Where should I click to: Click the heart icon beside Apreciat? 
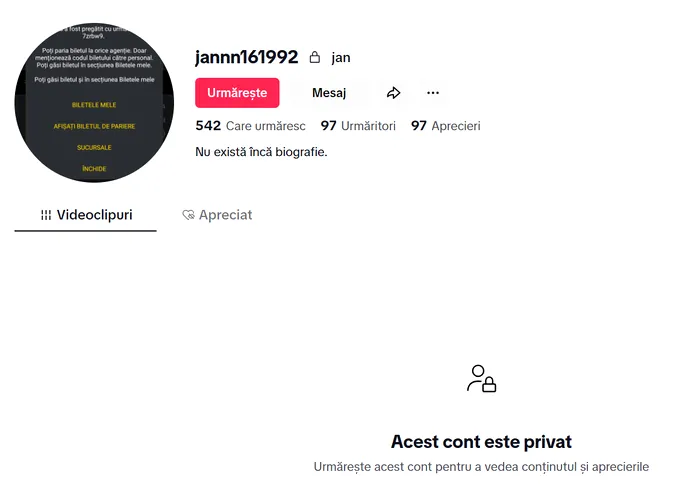[x=188, y=215]
